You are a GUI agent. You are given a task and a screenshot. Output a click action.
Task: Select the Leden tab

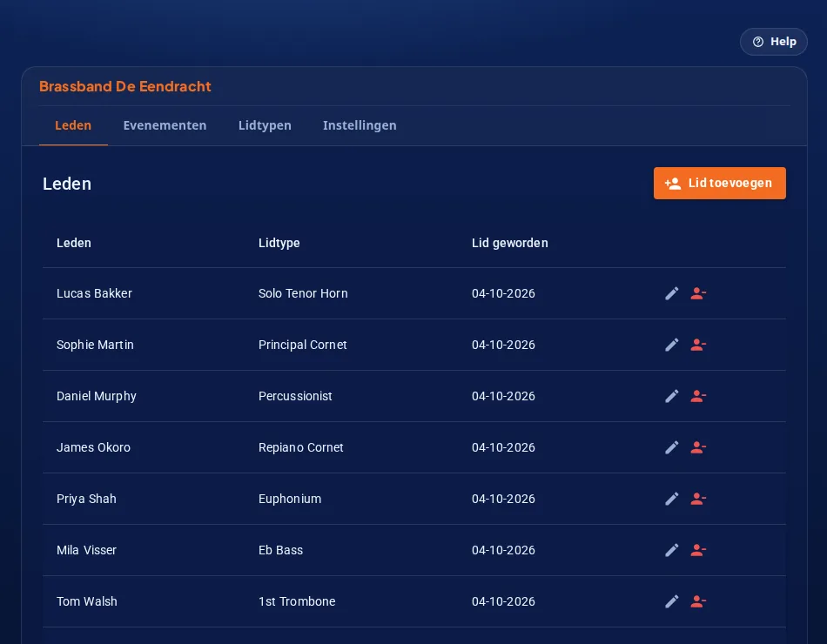[73, 125]
